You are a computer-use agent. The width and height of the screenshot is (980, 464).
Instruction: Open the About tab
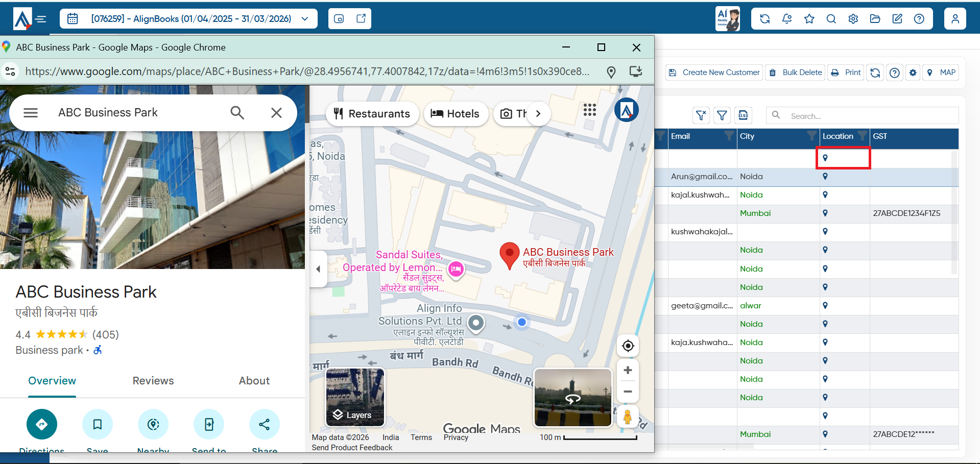[x=254, y=381]
